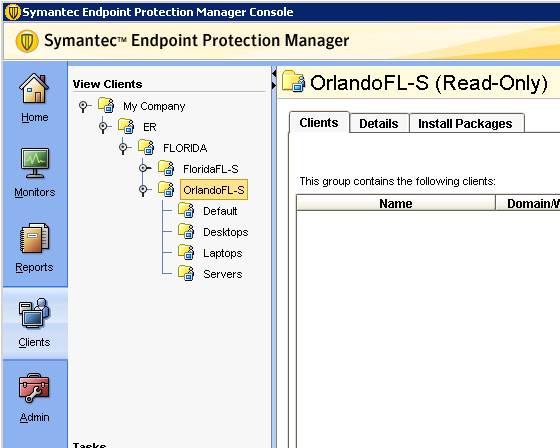Collapse the ER tree node

point(103,127)
